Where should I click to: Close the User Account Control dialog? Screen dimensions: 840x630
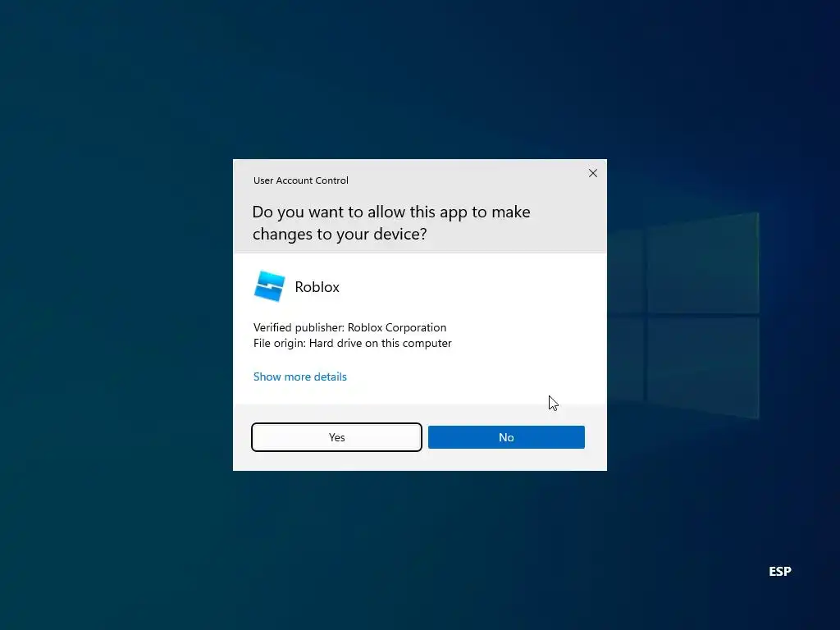coord(592,173)
